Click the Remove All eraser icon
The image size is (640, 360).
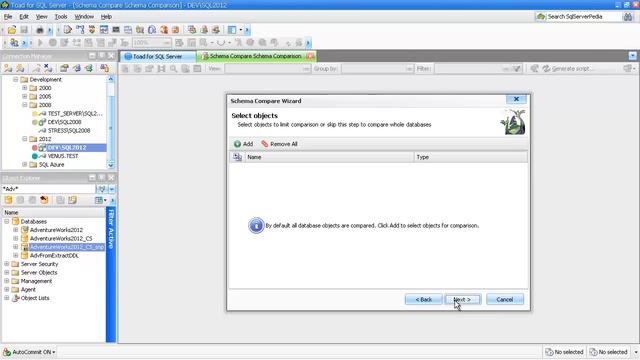[x=265, y=144]
